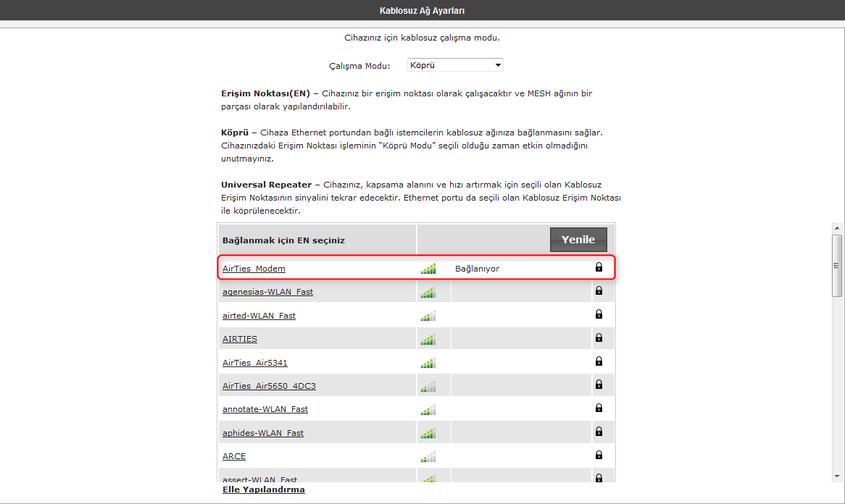Click the signal strength icon for airted-WLAN_Fast
The height and width of the screenshot is (504, 845).
coord(428,314)
